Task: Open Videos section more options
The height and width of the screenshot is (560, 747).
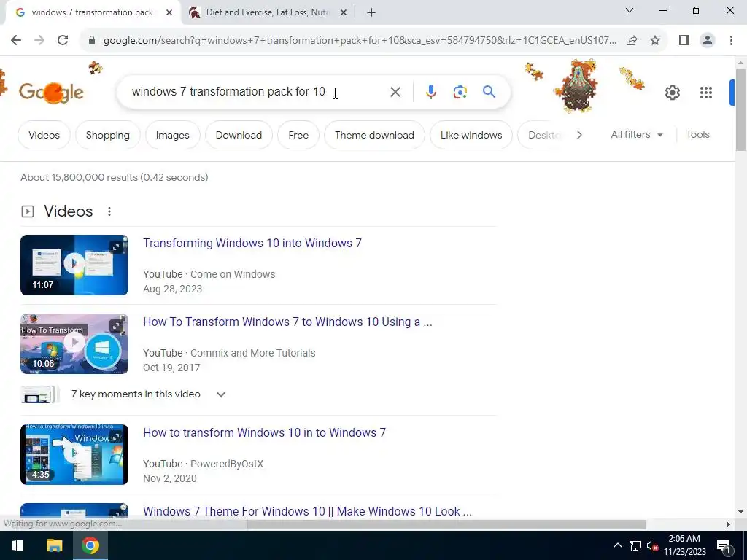Action: [x=109, y=211]
